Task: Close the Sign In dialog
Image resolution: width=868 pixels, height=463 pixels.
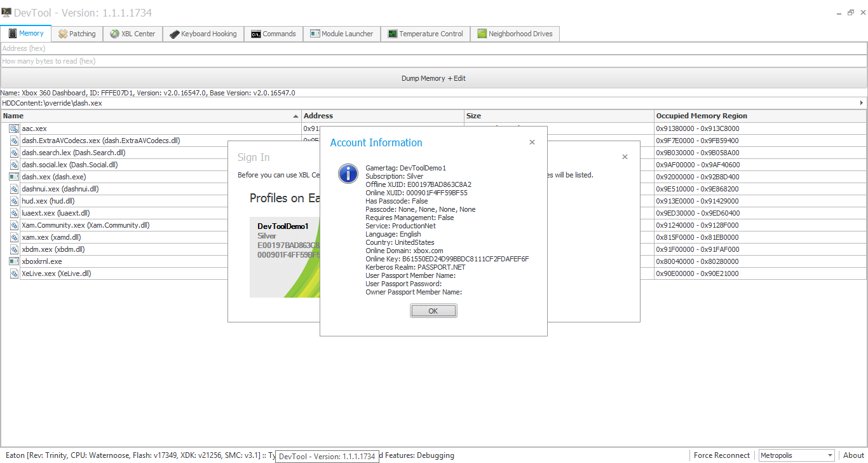Action: click(x=625, y=156)
